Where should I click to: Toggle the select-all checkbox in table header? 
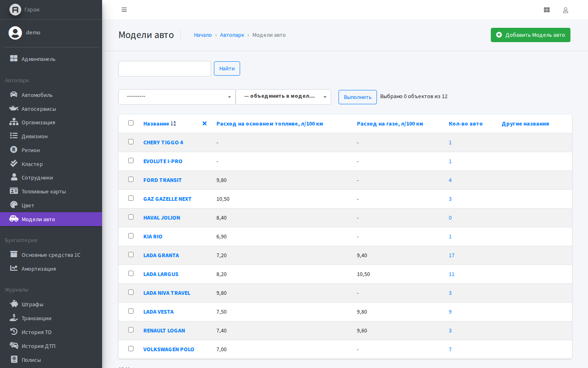pos(131,123)
